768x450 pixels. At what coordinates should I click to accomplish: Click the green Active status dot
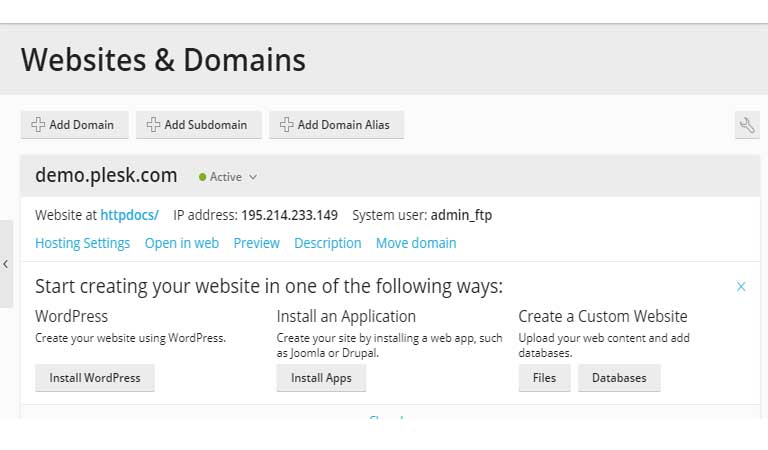[202, 177]
